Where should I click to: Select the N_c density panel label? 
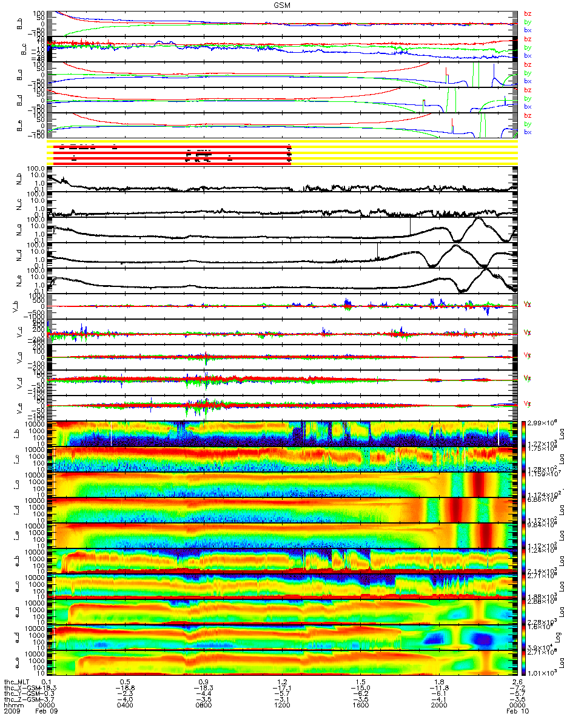(x=19, y=204)
